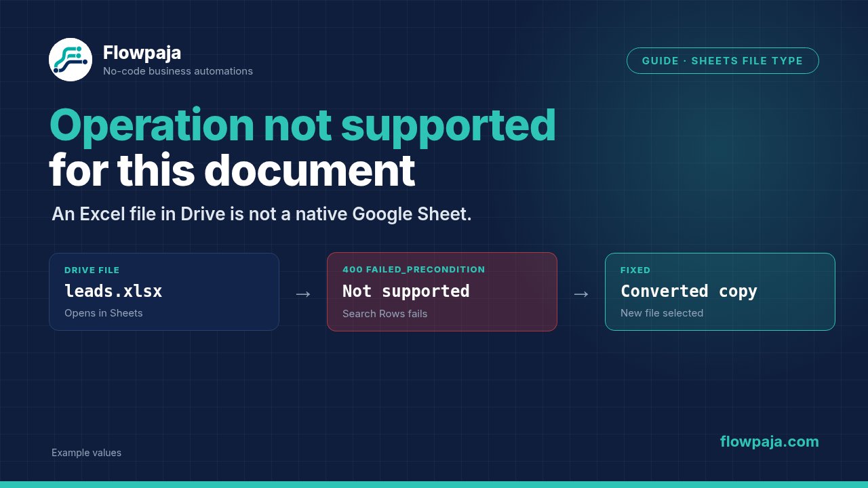Click the 'for this document' heading line

pos(232,170)
